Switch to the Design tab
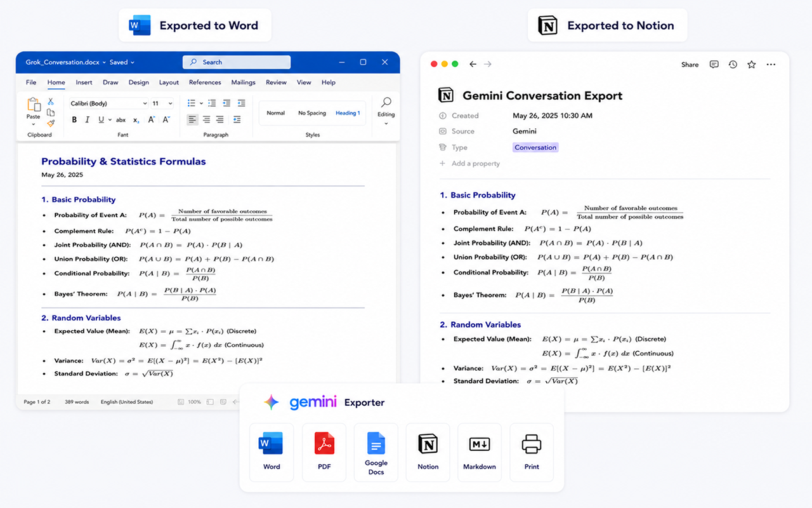 (x=138, y=83)
